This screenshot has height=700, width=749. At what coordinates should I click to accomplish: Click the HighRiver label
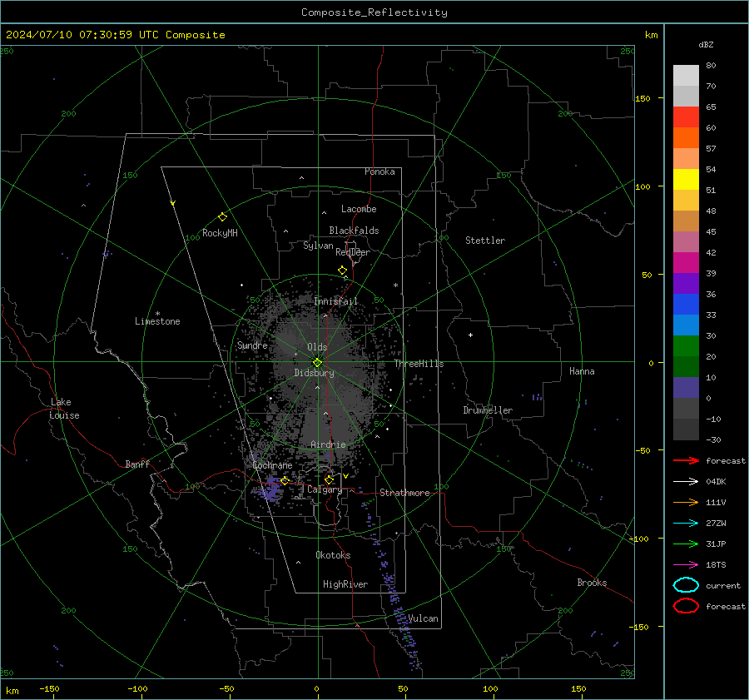[x=345, y=584]
